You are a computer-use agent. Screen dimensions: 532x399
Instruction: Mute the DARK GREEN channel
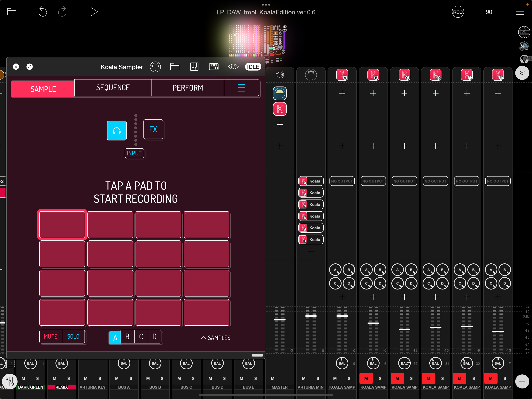(23, 378)
